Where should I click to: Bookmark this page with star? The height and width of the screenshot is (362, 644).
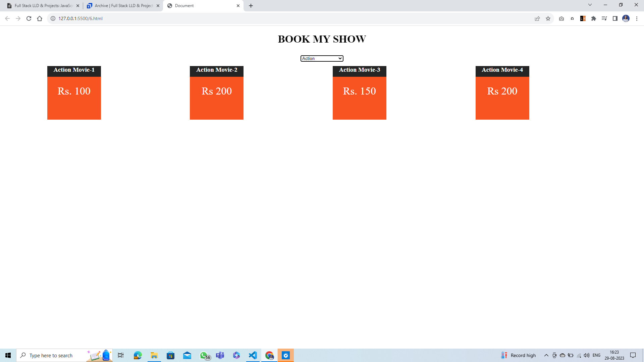548,18
